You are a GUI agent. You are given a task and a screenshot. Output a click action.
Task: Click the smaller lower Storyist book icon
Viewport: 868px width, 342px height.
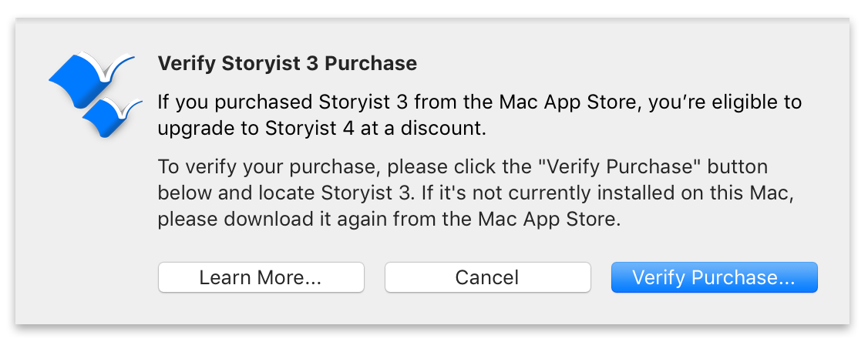[113, 116]
